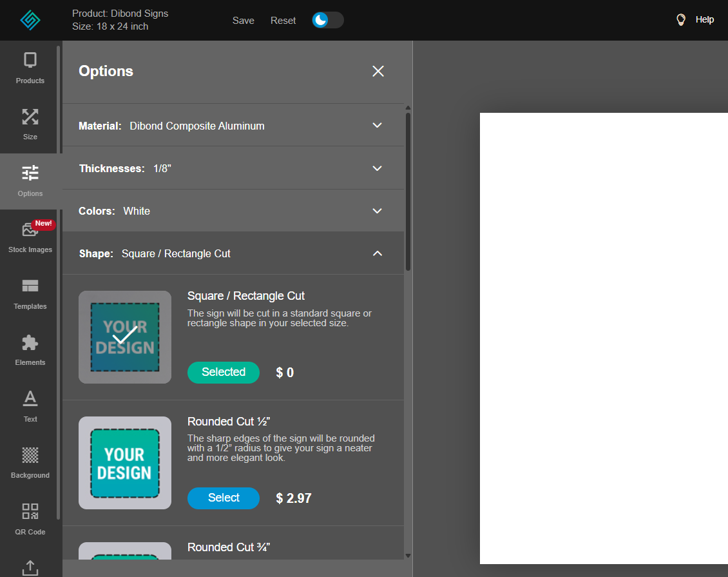Expand the Thicknesses section
This screenshot has height=577, width=728.
pyautogui.click(x=378, y=168)
